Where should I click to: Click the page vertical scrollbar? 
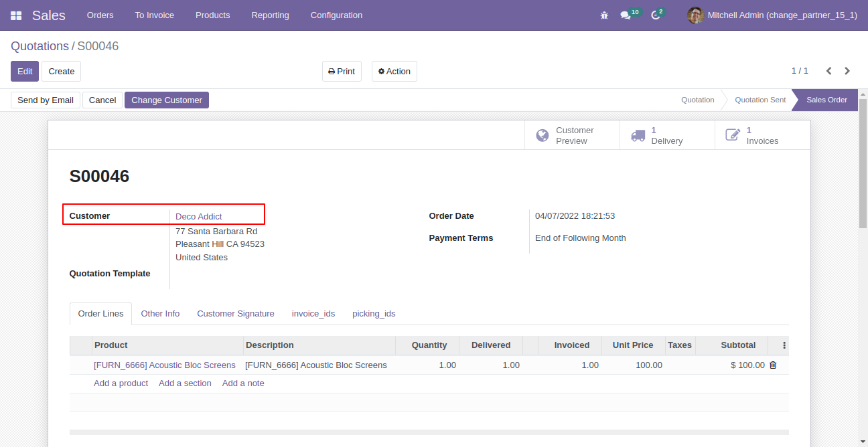863,163
